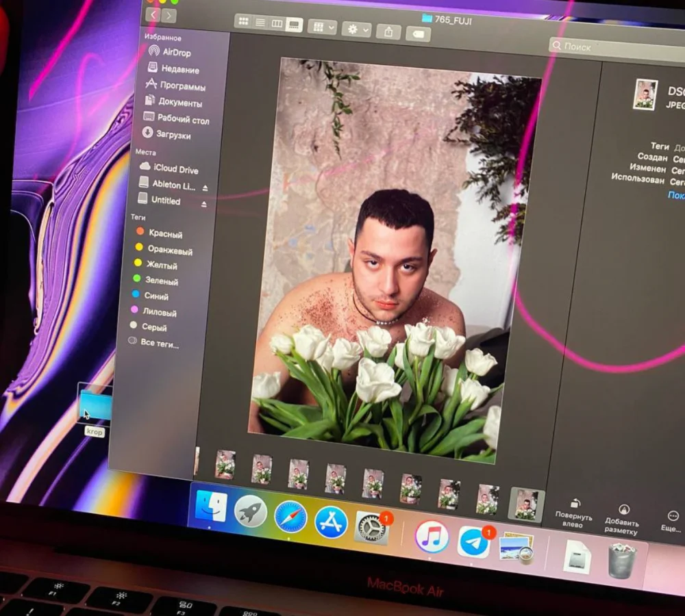The width and height of the screenshot is (685, 616).
Task: Switch to gallery view in toolbar
Action: click(294, 25)
